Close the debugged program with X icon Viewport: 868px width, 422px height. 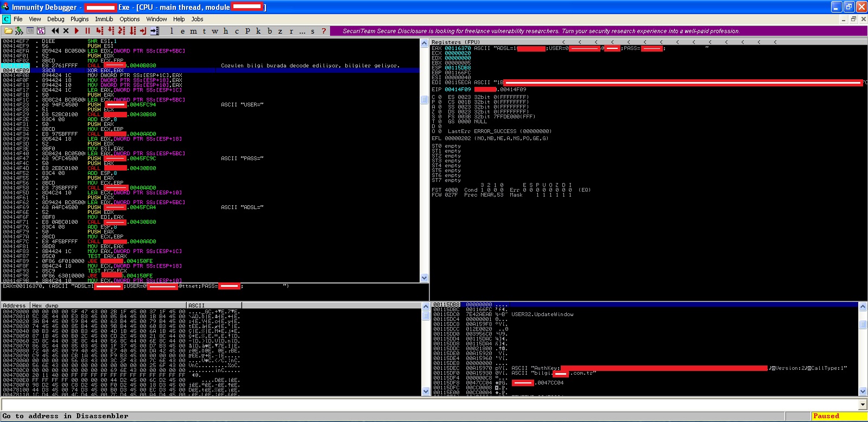coord(66,31)
